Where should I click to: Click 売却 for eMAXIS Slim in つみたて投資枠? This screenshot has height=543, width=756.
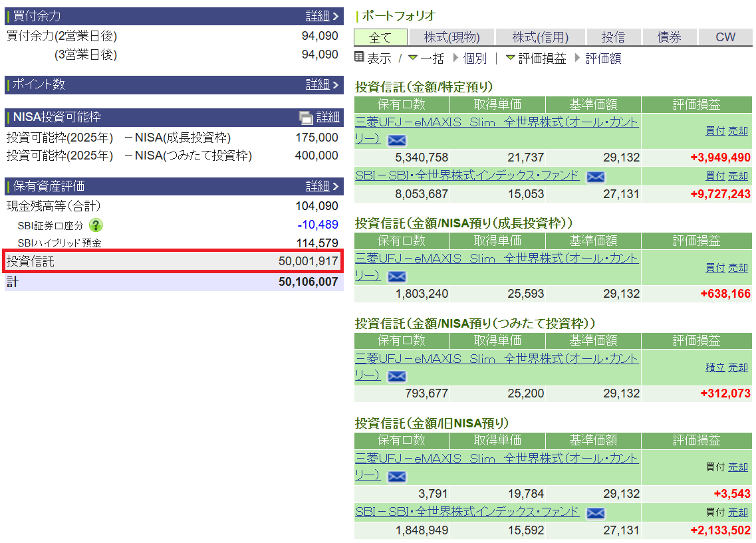tap(737, 367)
